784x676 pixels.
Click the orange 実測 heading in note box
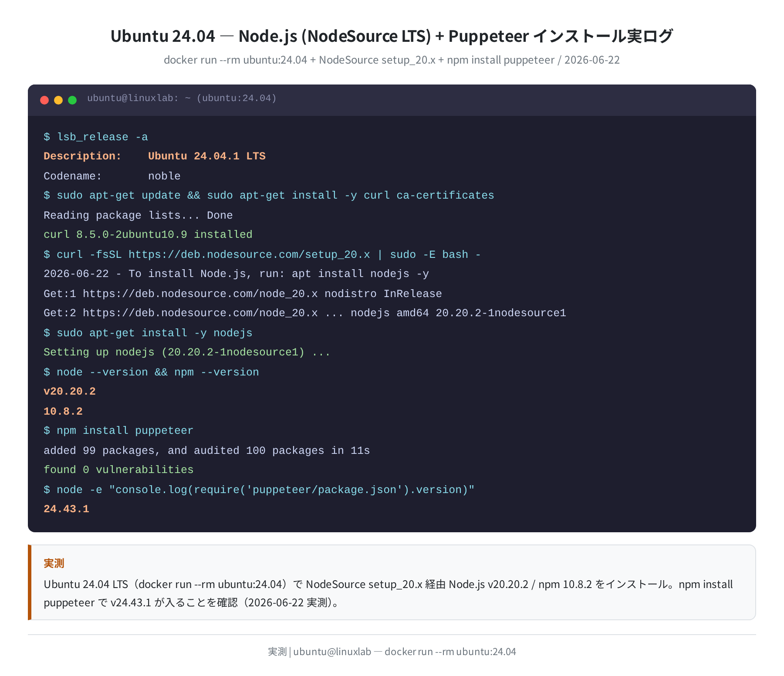(x=54, y=563)
